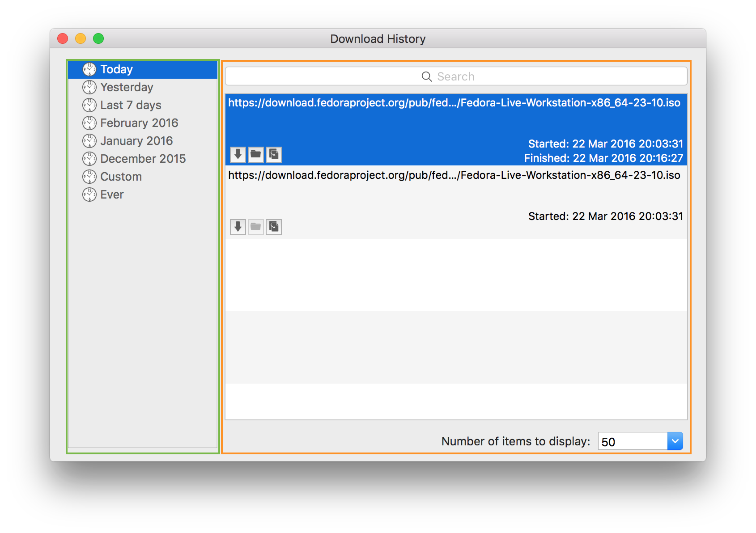This screenshot has width=756, height=533.
Task: Click the copy link icon on the second download entry
Action: tap(273, 227)
